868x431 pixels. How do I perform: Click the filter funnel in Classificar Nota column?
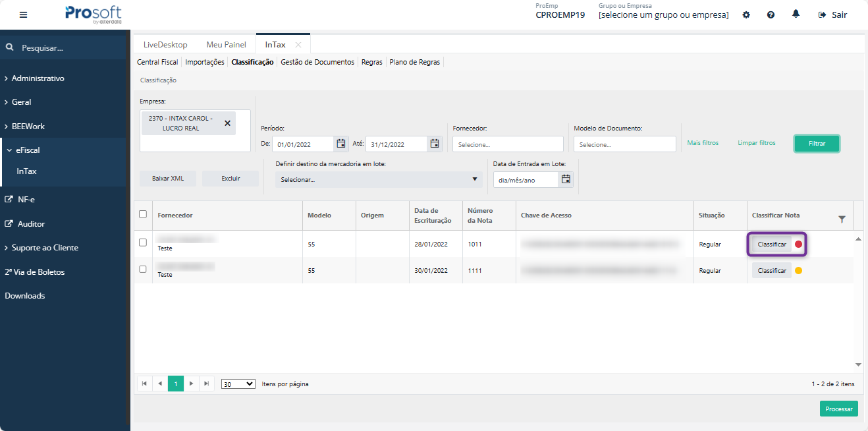click(x=842, y=219)
